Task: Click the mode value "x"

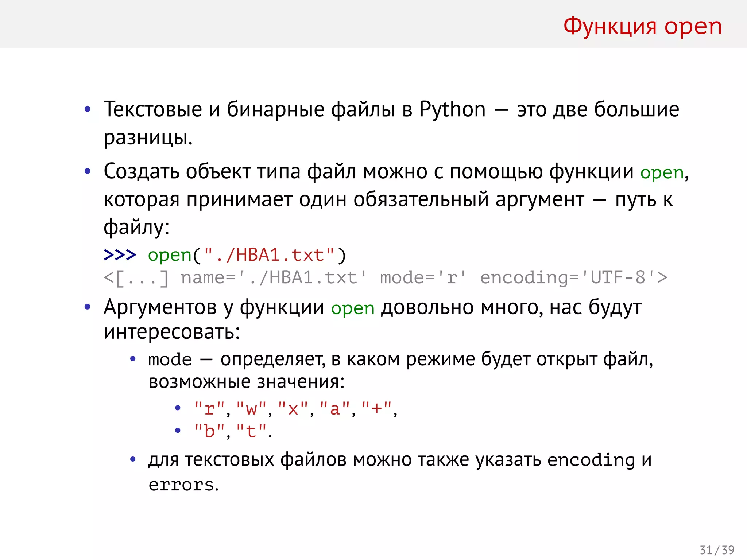Action: tap(293, 409)
